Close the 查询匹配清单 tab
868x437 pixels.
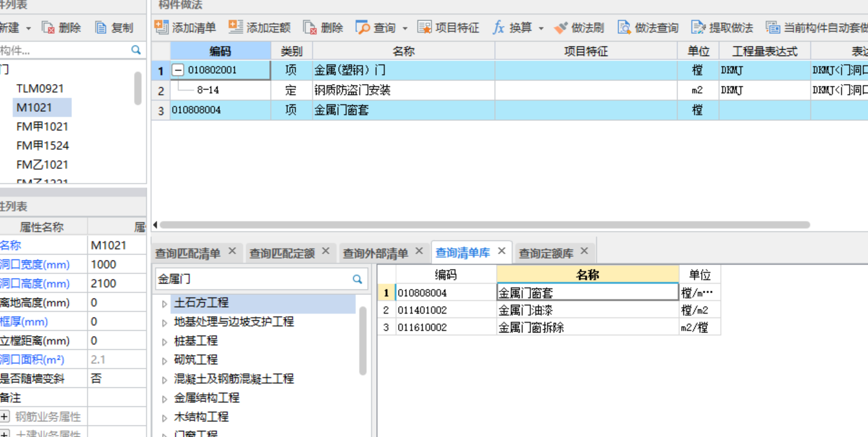coord(232,251)
